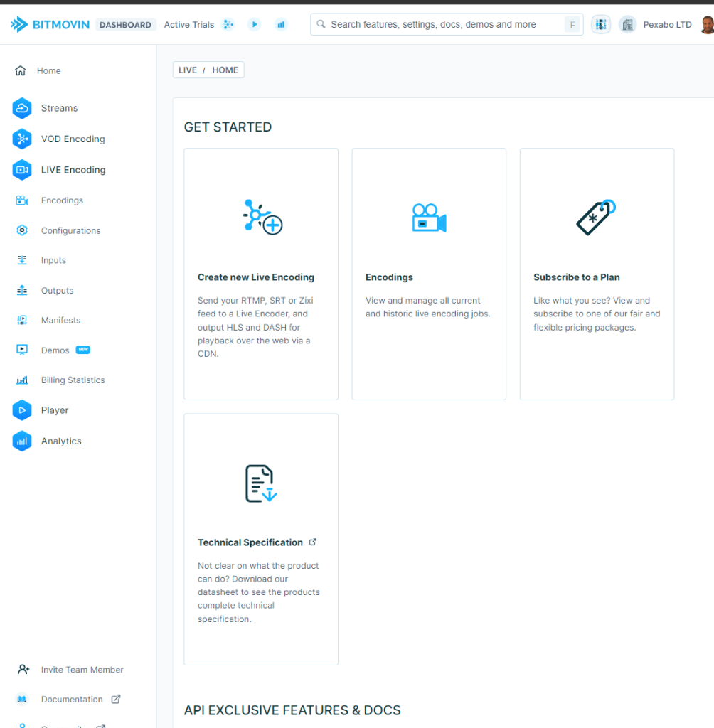This screenshot has width=714, height=728.
Task: Open Billing Statistics in the sidebar
Action: pyautogui.click(x=73, y=380)
